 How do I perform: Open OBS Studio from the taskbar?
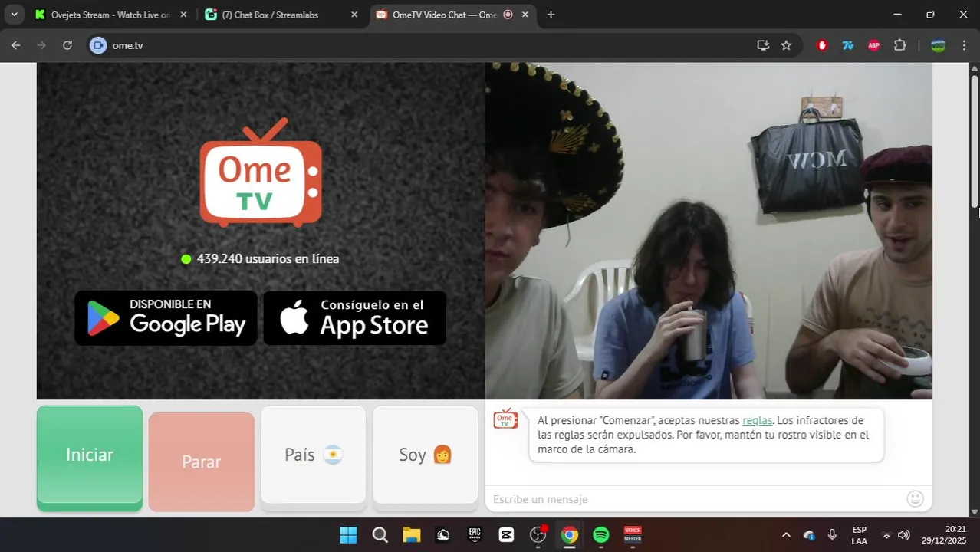pos(538,535)
